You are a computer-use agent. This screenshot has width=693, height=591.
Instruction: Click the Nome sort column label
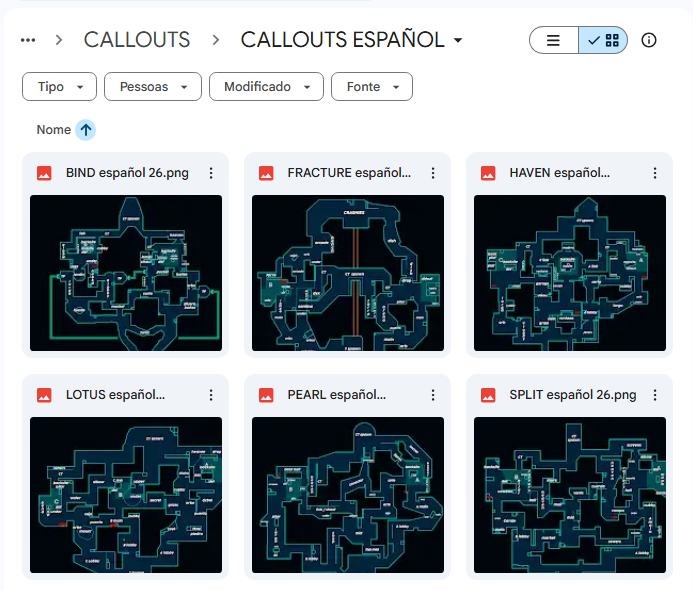click(x=53, y=130)
